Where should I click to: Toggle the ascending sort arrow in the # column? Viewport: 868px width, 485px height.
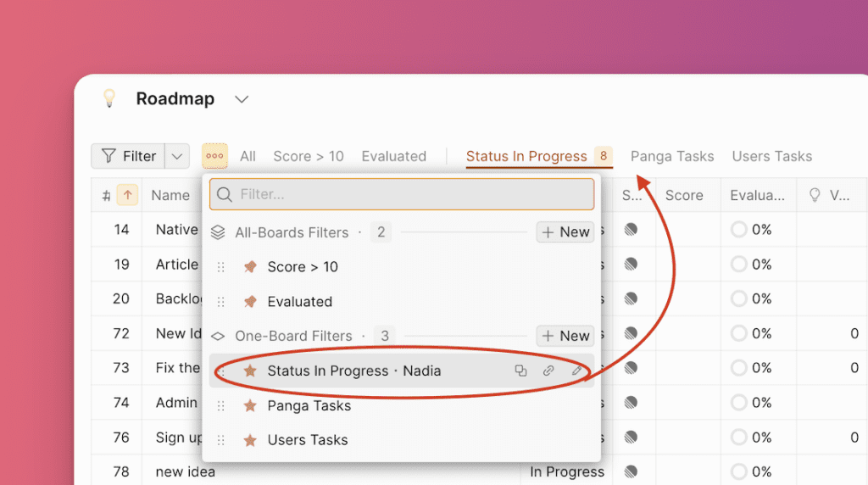(127, 195)
